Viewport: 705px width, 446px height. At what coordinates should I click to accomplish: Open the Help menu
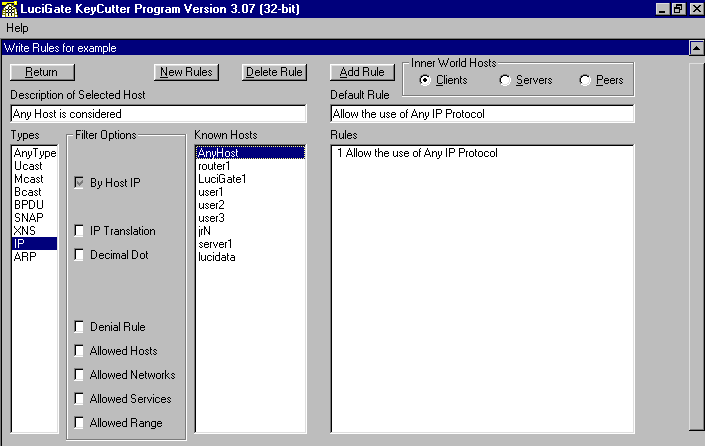coord(17,28)
